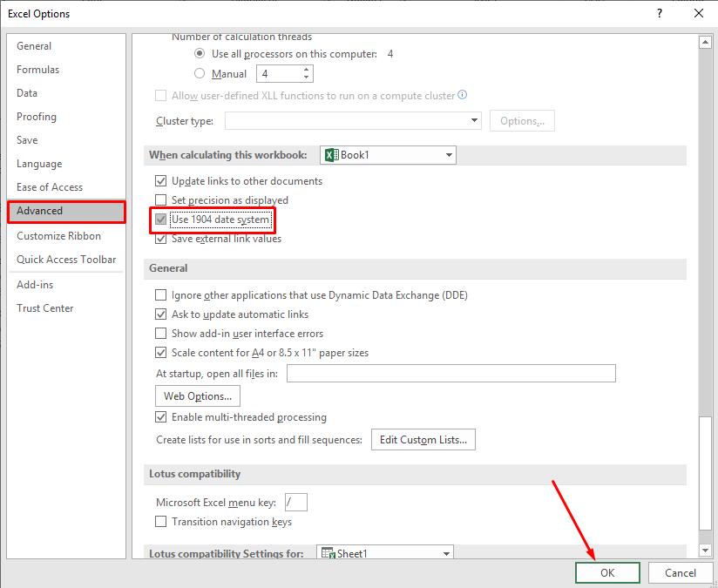The height and width of the screenshot is (588, 718).
Task: Select the Advanced category
Action: tap(66, 211)
